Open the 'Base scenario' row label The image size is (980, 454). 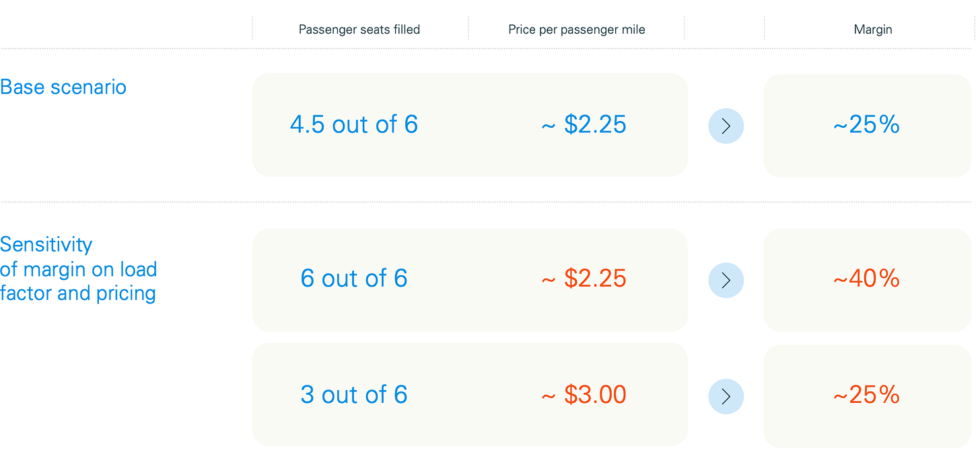point(63,87)
